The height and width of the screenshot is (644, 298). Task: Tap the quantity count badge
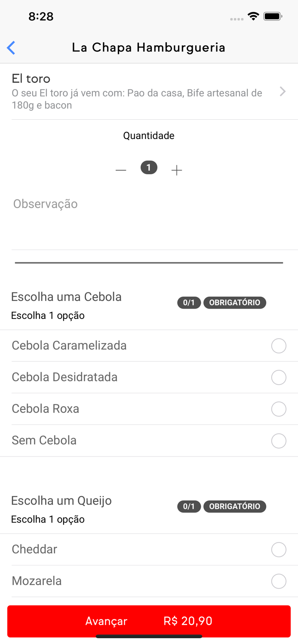[x=149, y=167]
